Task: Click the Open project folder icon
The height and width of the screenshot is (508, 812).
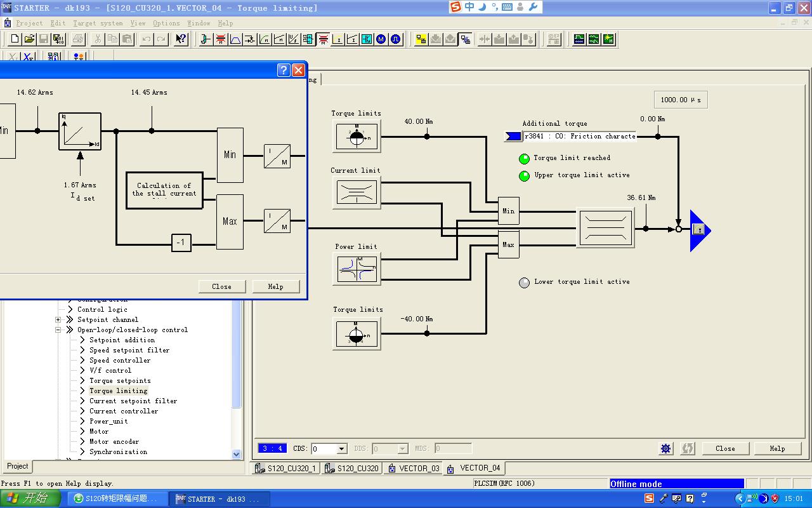Action: pyautogui.click(x=29, y=39)
